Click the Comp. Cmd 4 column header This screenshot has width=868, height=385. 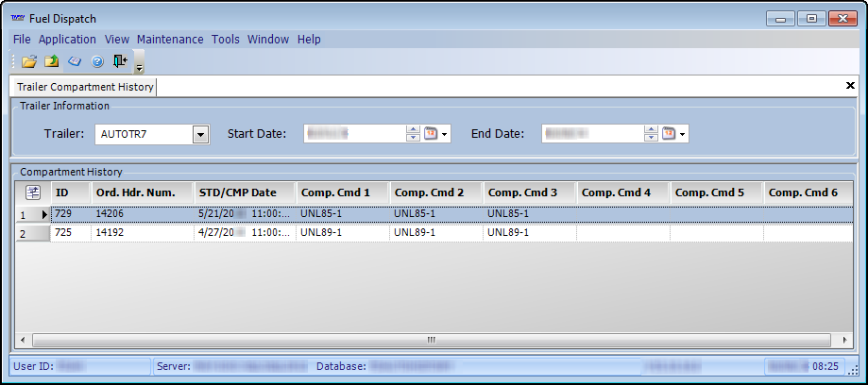(x=623, y=192)
